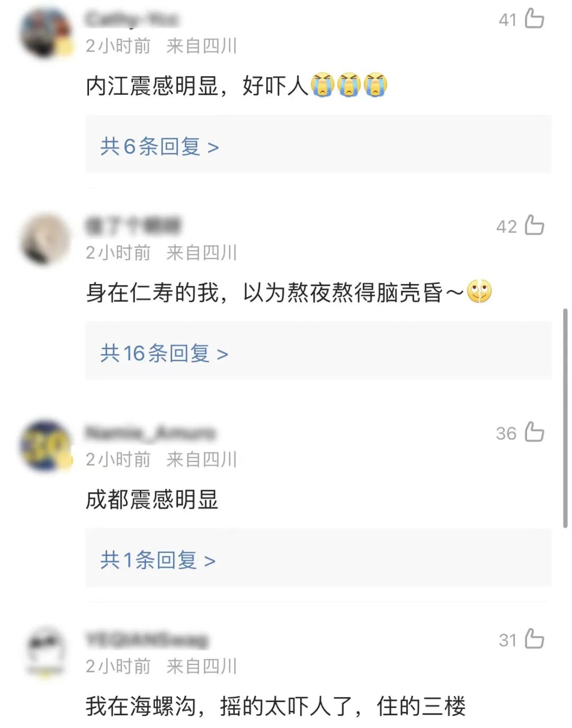Open avatar of the 成都 commenter
Viewport: 572px width, 728px height.
point(46,446)
